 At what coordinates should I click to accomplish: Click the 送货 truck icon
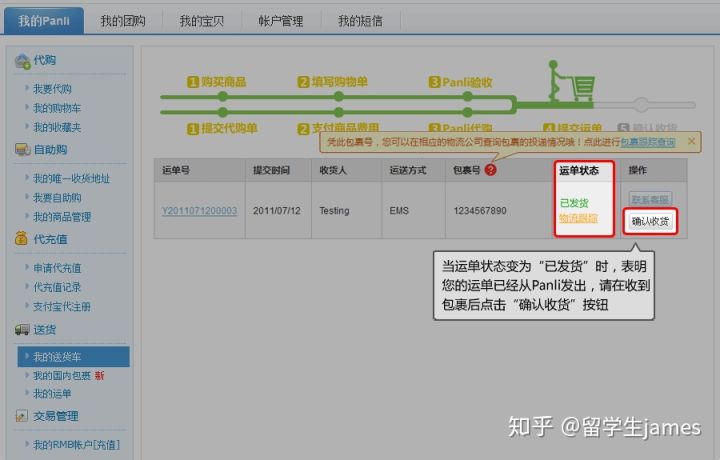(x=22, y=329)
